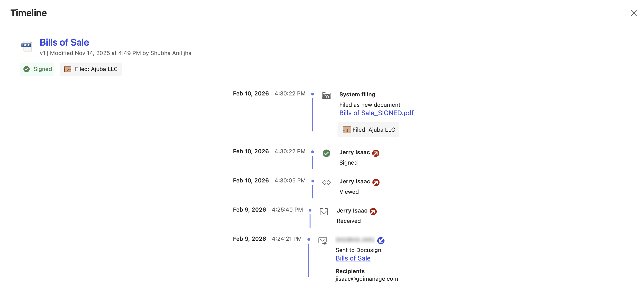644x292 pixels.
Task: Click the red arrow badge beside Signed Jerry Isaac
Action: click(x=376, y=153)
